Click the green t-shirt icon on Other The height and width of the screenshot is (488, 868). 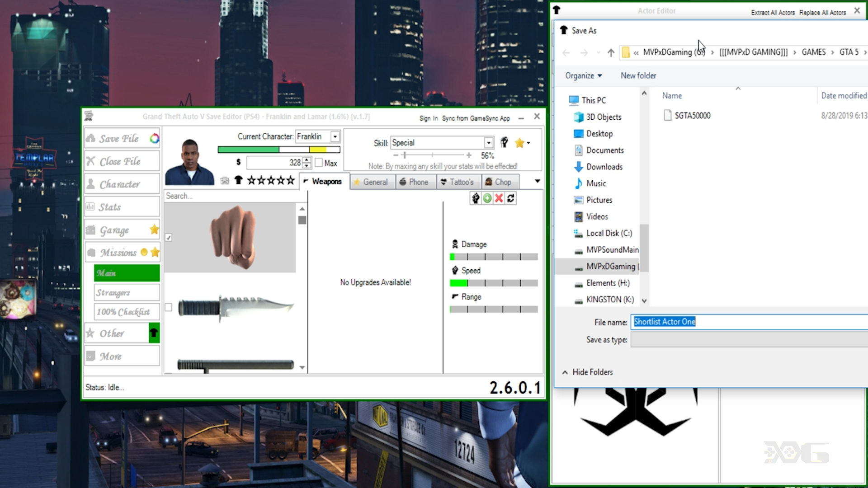[154, 333]
